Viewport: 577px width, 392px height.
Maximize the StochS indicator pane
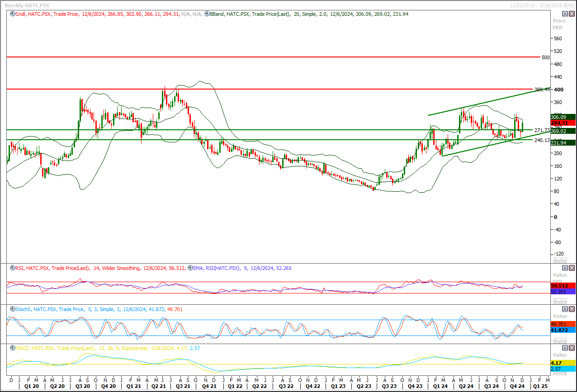564,309
